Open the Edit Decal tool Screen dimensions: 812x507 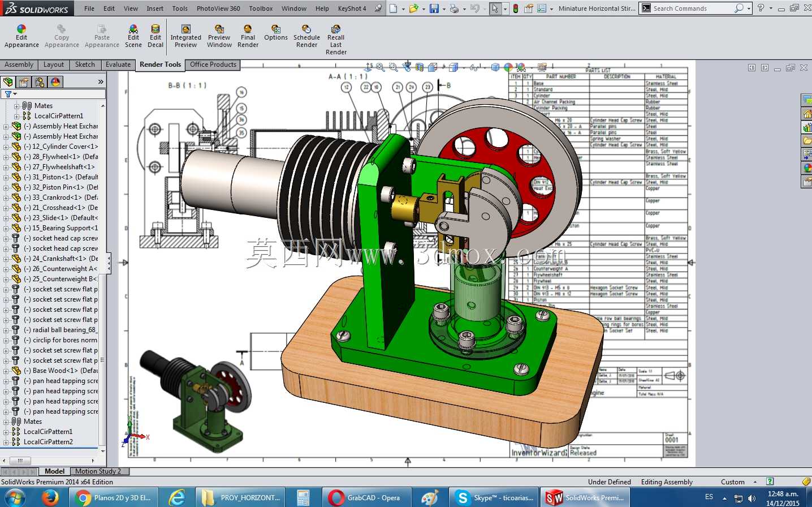point(156,36)
